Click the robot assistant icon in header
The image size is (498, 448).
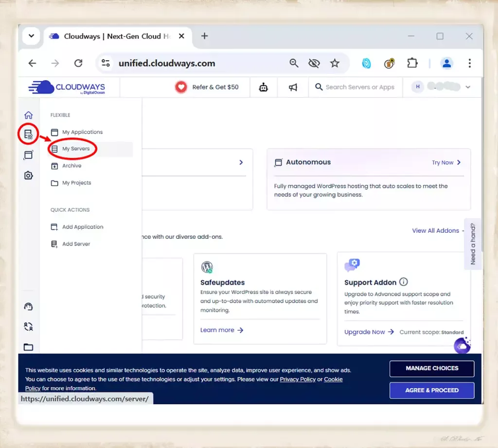pos(264,87)
